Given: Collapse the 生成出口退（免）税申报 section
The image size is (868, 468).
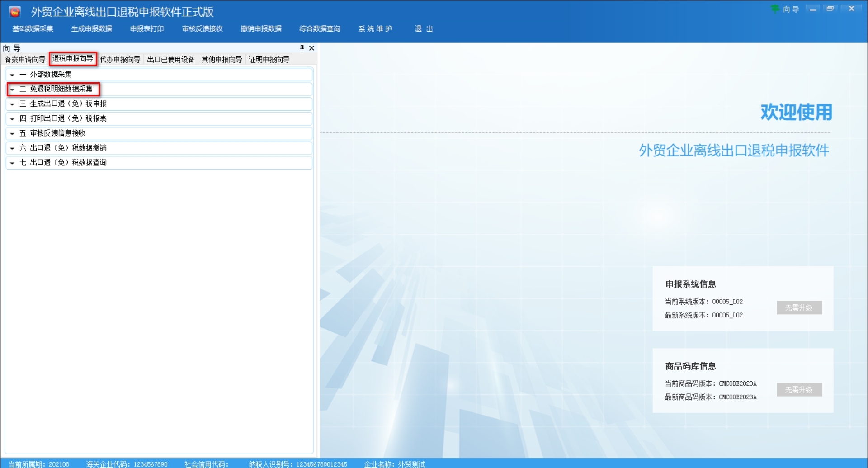Looking at the screenshot, I should [12, 104].
